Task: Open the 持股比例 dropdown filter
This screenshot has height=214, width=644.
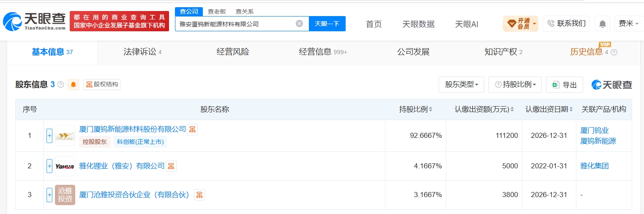Action: click(x=515, y=85)
